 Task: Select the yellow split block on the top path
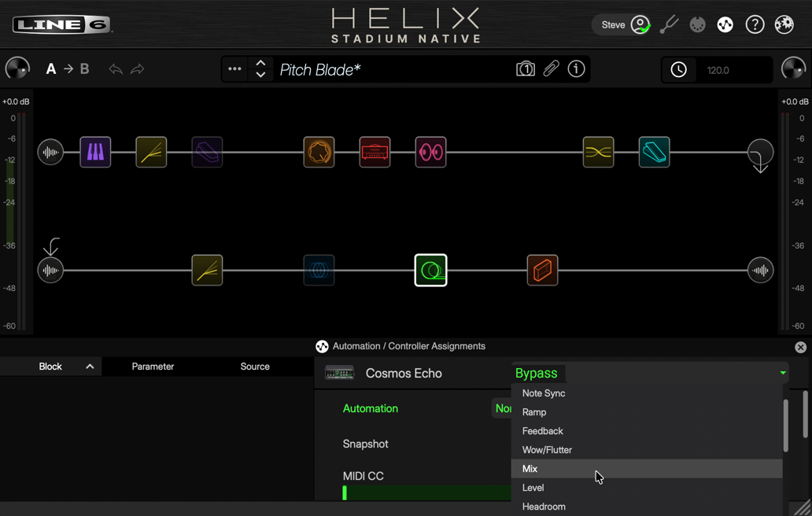coord(151,152)
